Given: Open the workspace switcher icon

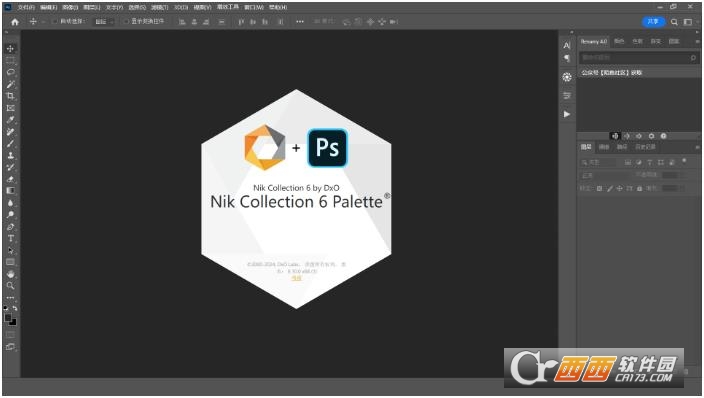Looking at the screenshot, I should coord(688,22).
